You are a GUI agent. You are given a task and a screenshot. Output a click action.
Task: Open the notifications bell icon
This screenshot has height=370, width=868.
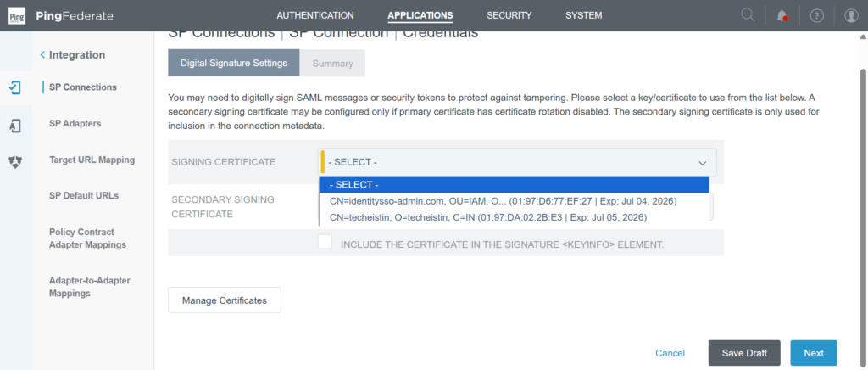(x=782, y=15)
